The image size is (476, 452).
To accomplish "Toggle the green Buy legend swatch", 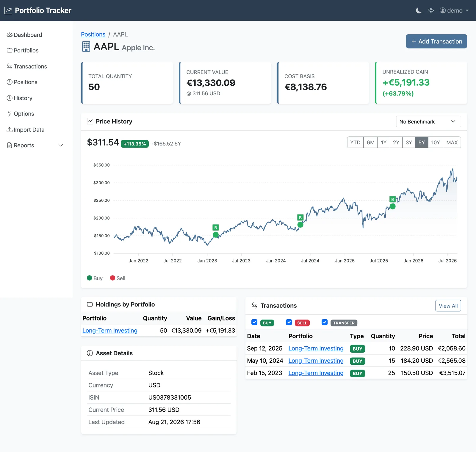I will (90, 278).
